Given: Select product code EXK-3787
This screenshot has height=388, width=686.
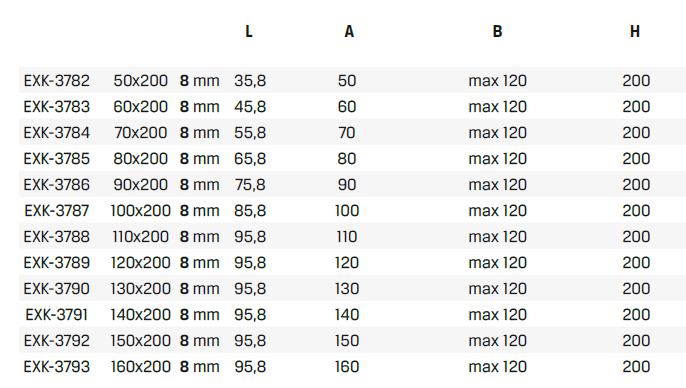Looking at the screenshot, I should (56, 211).
